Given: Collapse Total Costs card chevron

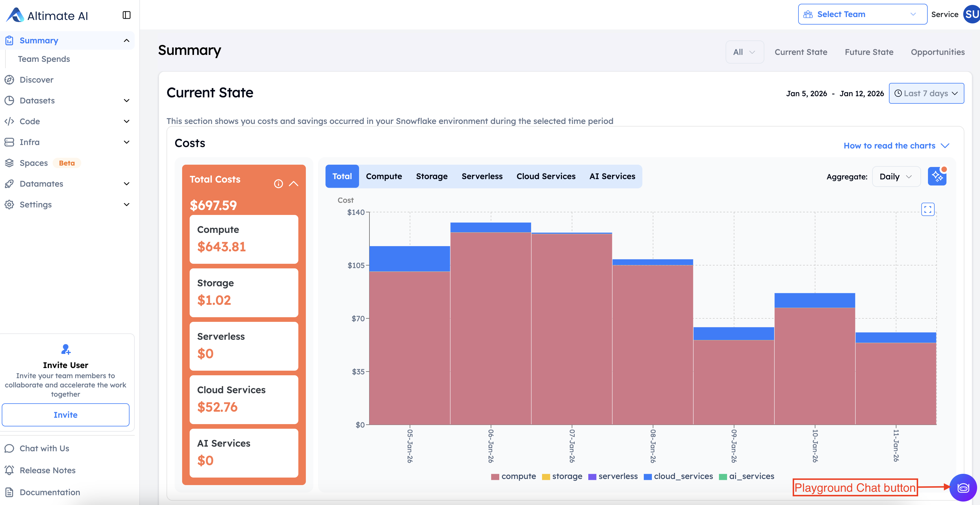Looking at the screenshot, I should (294, 184).
